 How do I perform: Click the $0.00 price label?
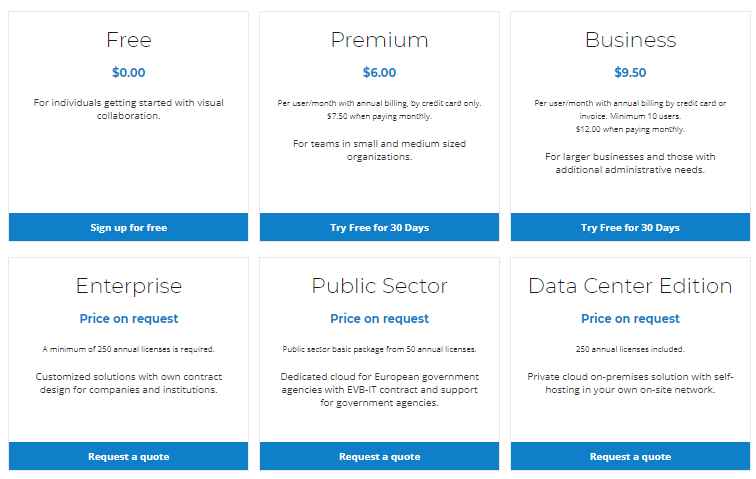tap(129, 72)
